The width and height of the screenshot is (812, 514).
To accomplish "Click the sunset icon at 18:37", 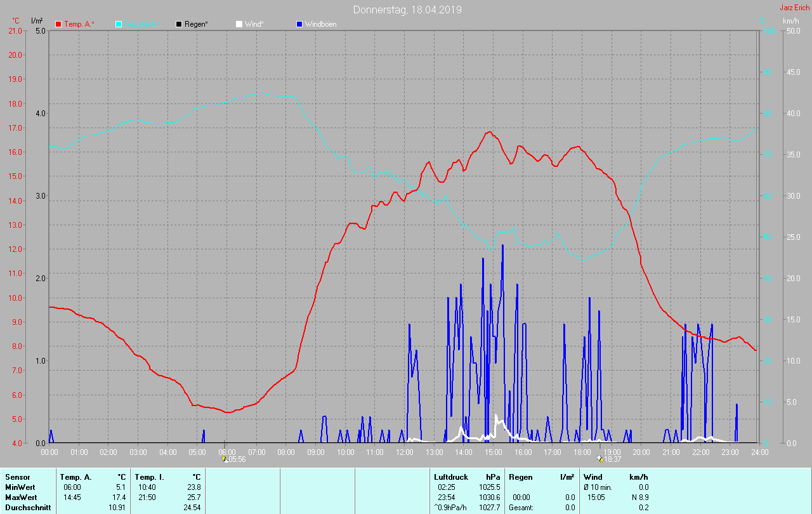I will click(x=599, y=459).
